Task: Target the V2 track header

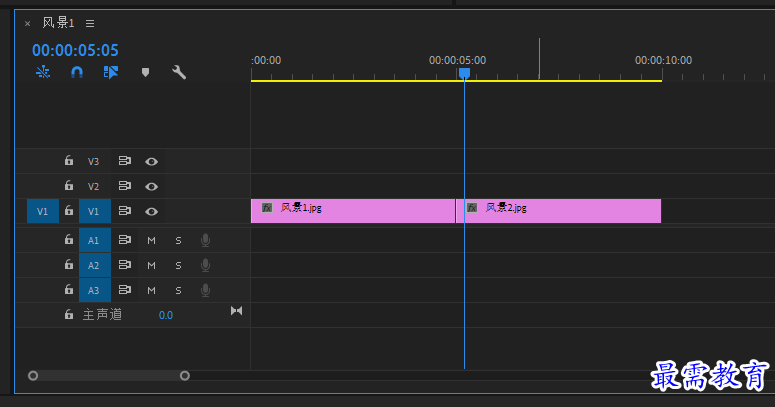Action: (x=93, y=186)
